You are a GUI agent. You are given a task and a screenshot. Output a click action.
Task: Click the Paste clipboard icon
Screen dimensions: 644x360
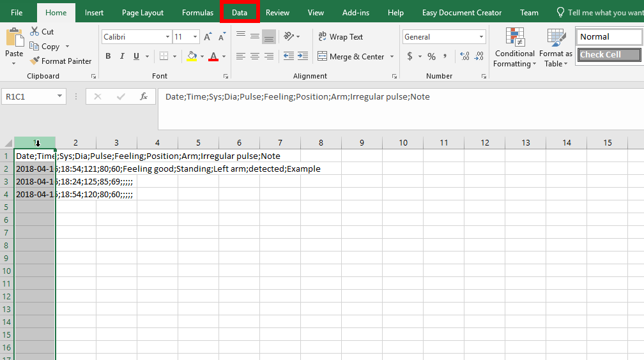14,38
